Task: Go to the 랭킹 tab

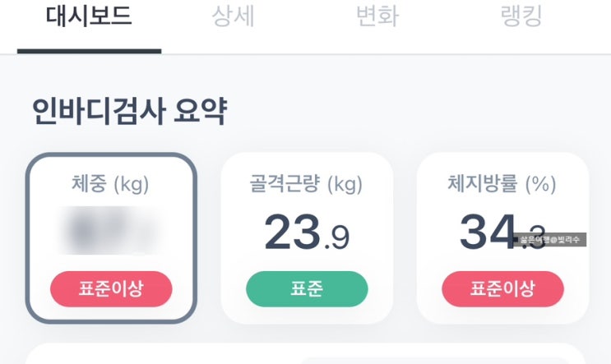Action: coord(521,18)
